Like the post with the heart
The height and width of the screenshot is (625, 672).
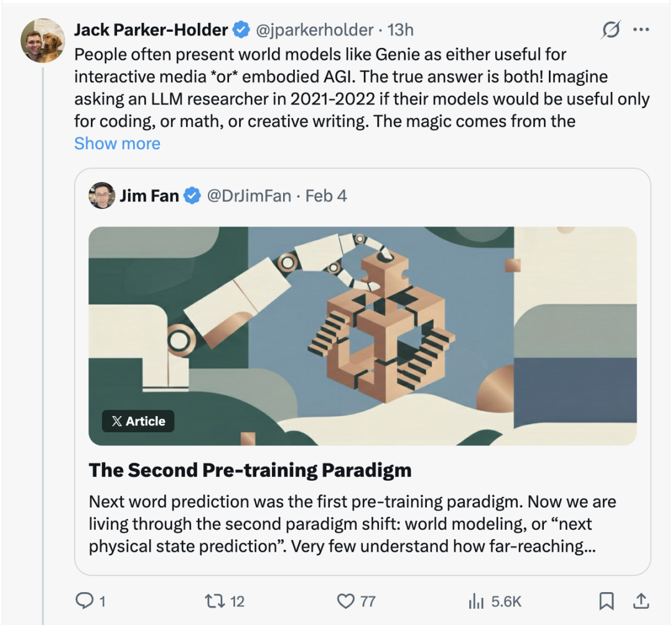[345, 601]
